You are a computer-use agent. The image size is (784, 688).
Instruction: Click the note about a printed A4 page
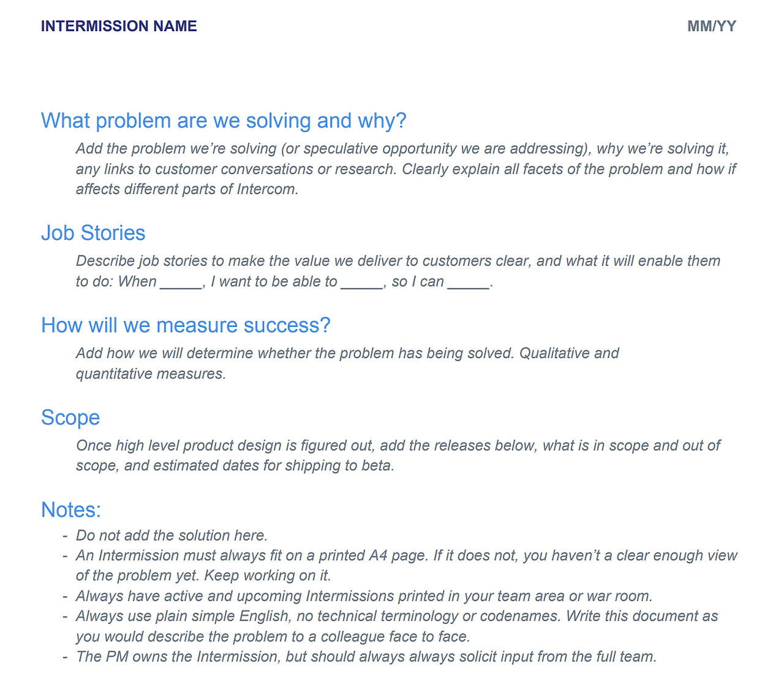407,566
